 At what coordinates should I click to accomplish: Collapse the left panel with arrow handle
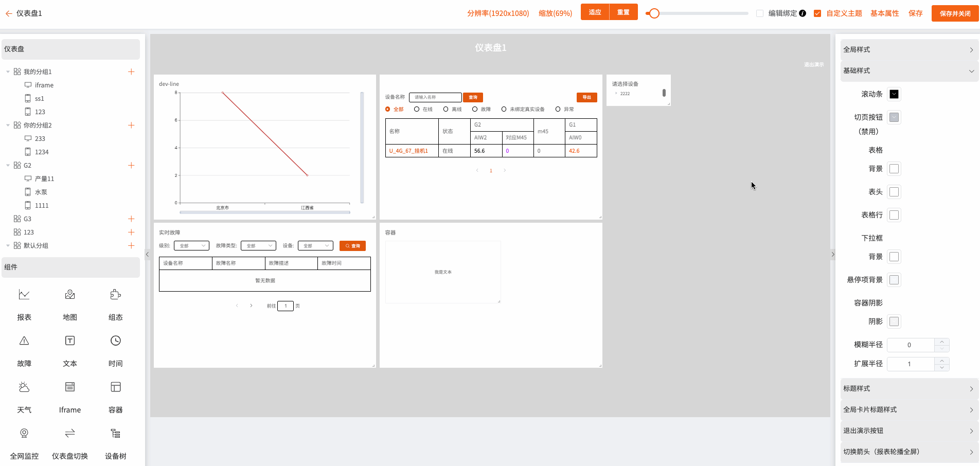pos(147,254)
